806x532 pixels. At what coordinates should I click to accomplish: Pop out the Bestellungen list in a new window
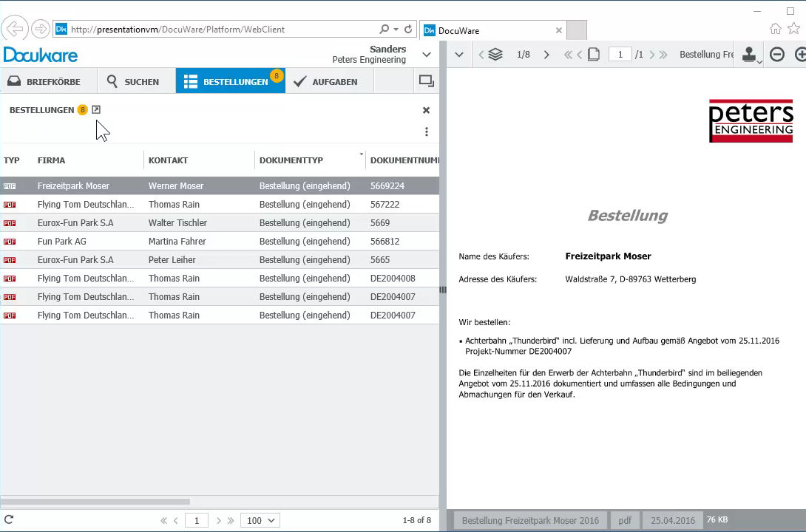96,110
